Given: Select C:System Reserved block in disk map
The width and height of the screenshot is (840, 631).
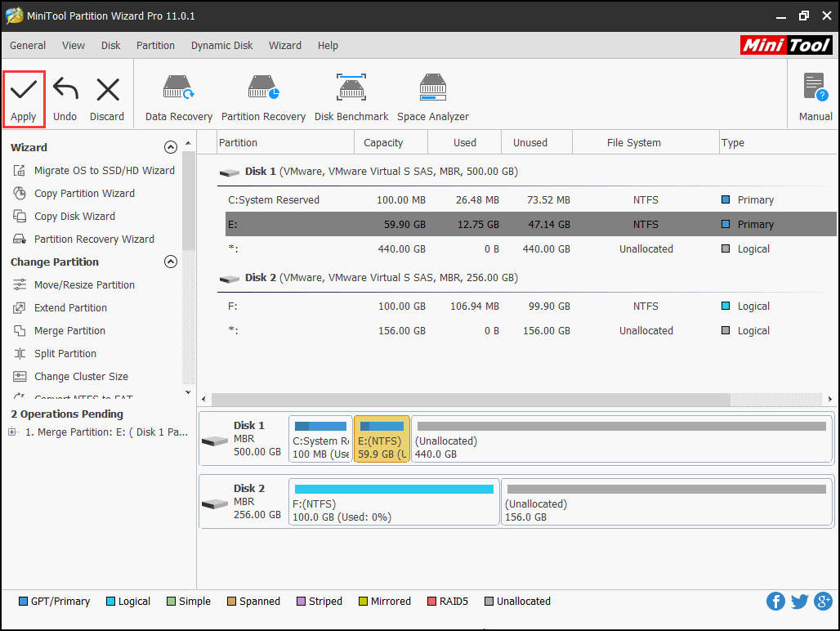Looking at the screenshot, I should pos(320,439).
